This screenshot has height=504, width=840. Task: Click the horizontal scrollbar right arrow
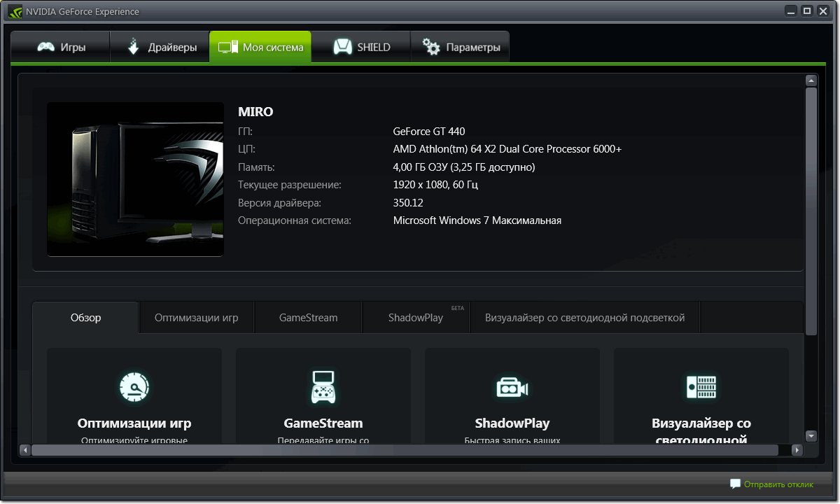click(x=797, y=450)
